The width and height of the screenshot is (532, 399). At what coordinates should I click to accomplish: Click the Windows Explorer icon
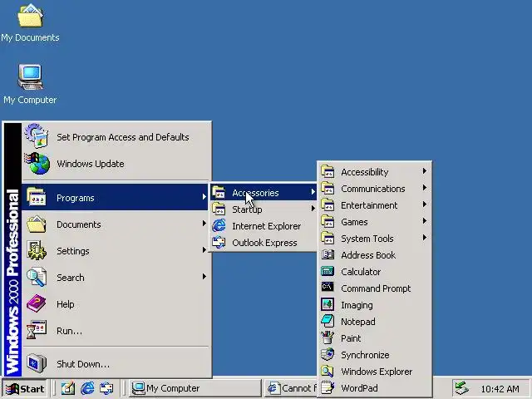pos(328,371)
